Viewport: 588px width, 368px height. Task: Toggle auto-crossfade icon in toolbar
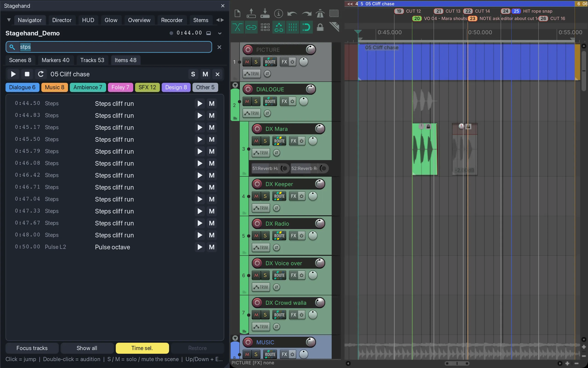pyautogui.click(x=237, y=27)
